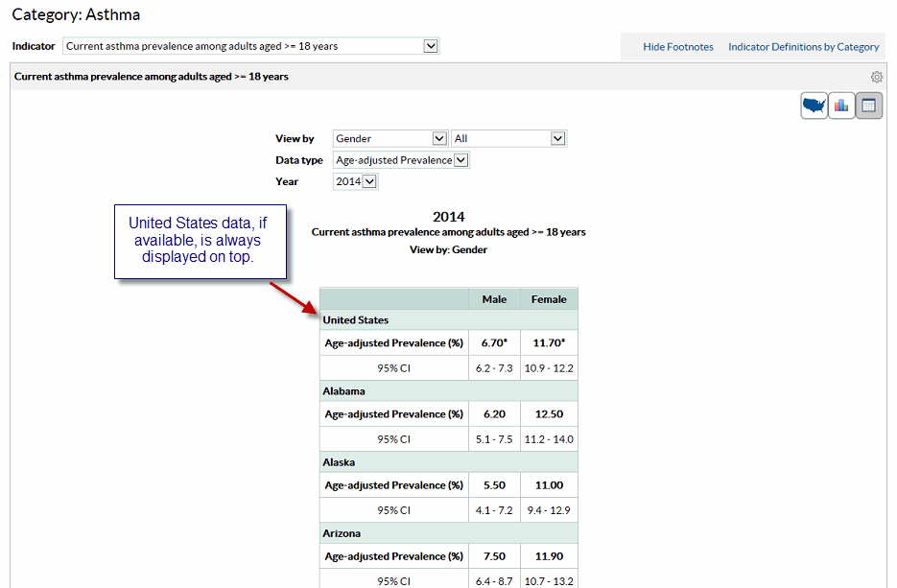This screenshot has height=588, width=897.
Task: Click the Male column header
Action: click(494, 298)
